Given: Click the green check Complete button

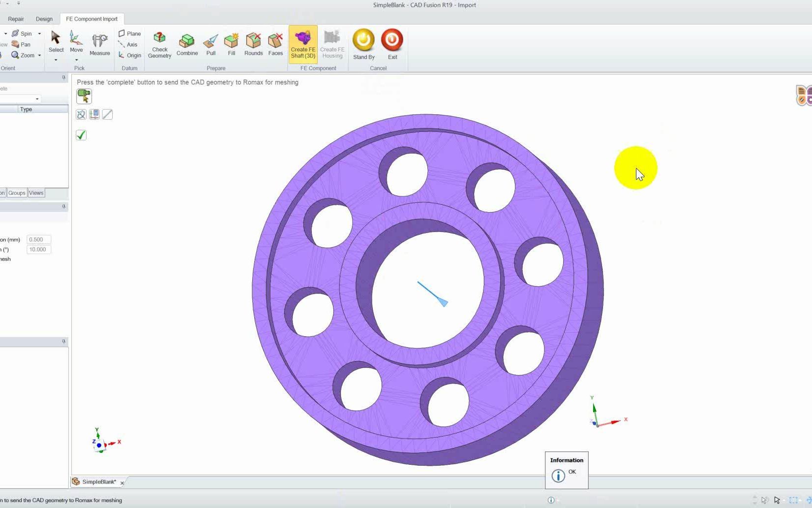Looking at the screenshot, I should pos(81,135).
